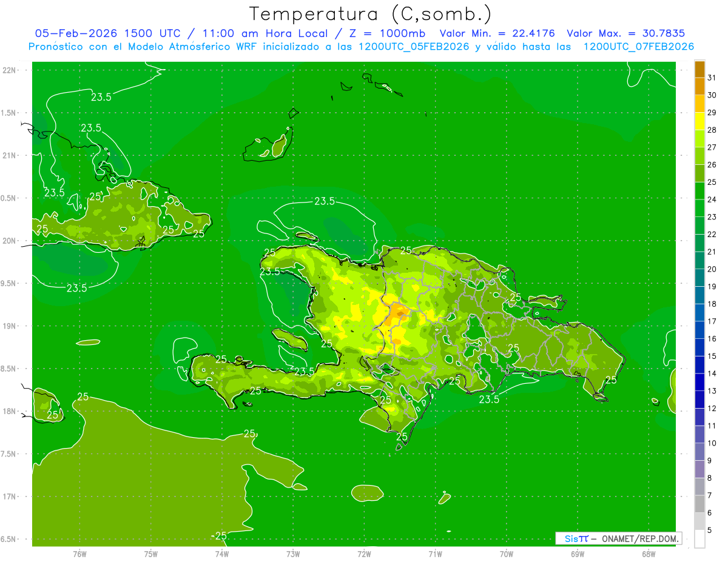Click the 70W longitude axis label

pos(507,554)
